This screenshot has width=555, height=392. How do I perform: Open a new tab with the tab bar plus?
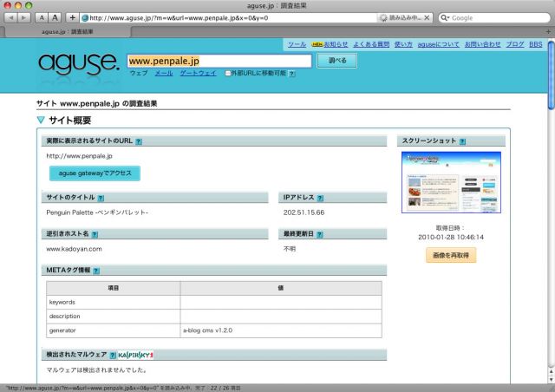coord(548,31)
